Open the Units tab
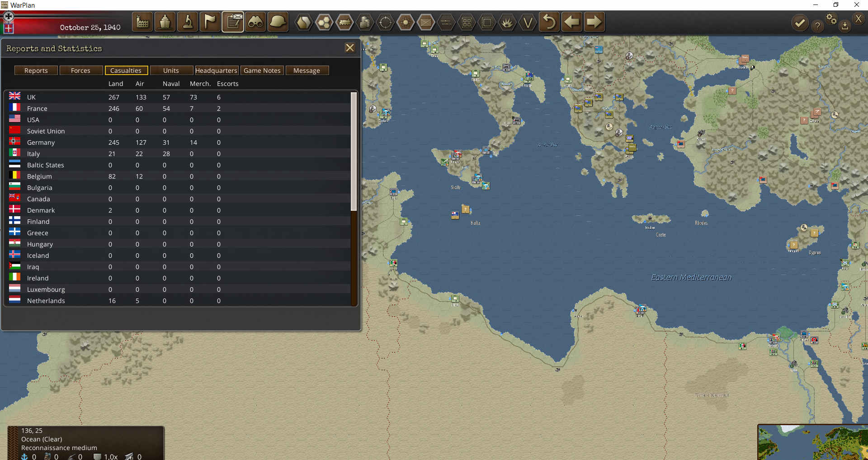This screenshot has height=460, width=868. [x=171, y=71]
